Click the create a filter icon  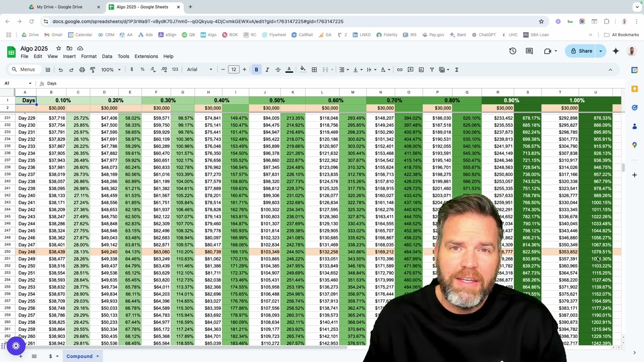pyautogui.click(x=432, y=69)
